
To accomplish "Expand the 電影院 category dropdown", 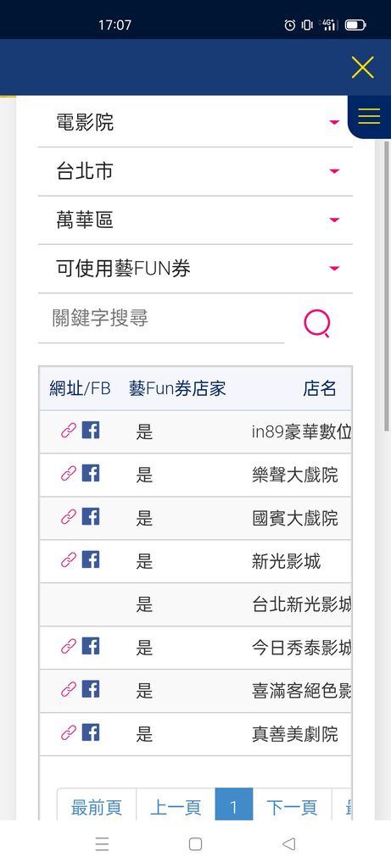I will (x=195, y=122).
